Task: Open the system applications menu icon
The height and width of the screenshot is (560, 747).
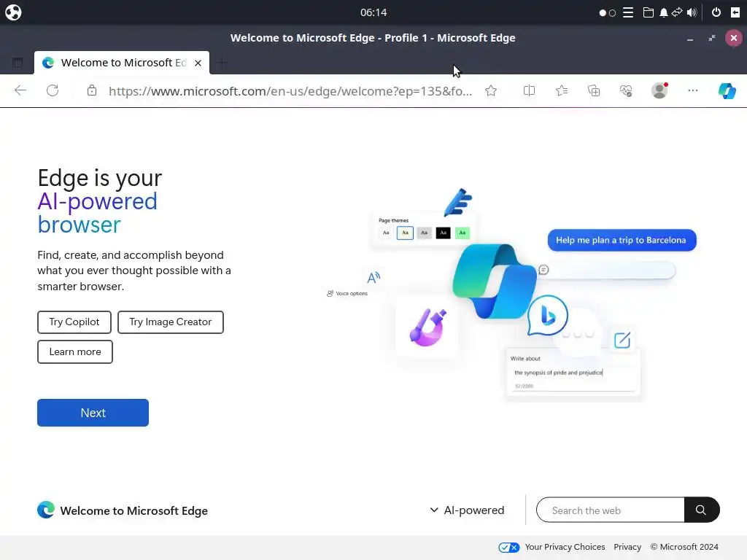Action: (13, 12)
